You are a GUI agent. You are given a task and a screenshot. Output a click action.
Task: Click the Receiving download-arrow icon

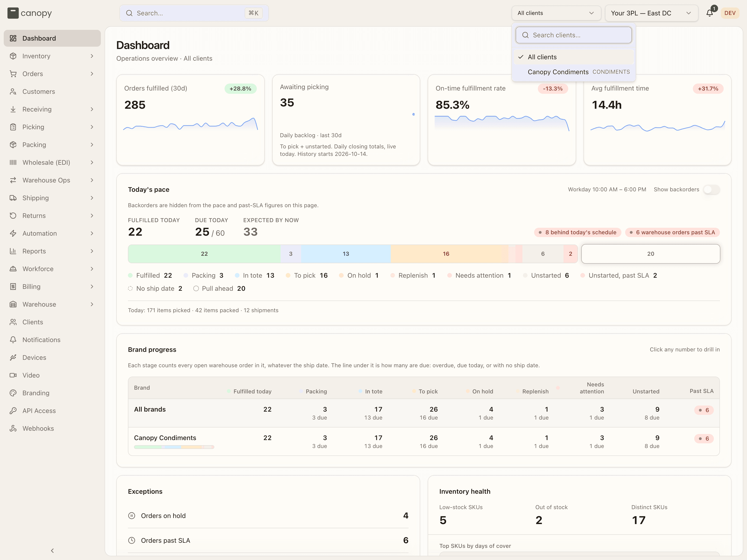point(13,109)
